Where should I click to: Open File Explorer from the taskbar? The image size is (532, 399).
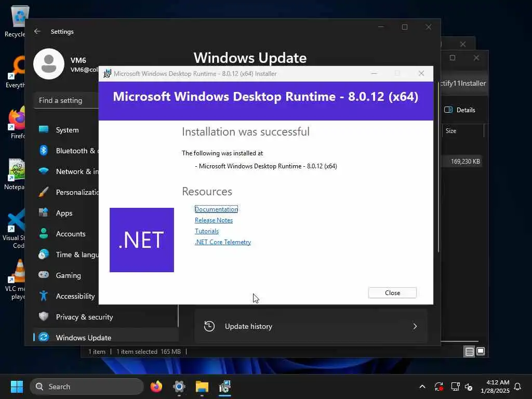pos(202,387)
